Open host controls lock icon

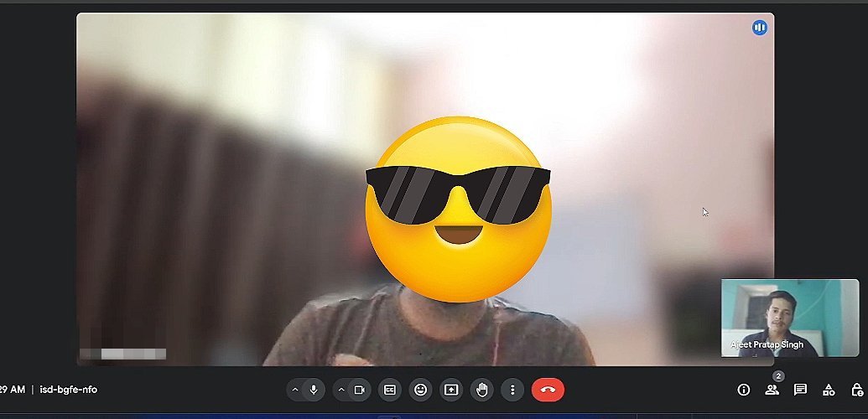coord(857,390)
